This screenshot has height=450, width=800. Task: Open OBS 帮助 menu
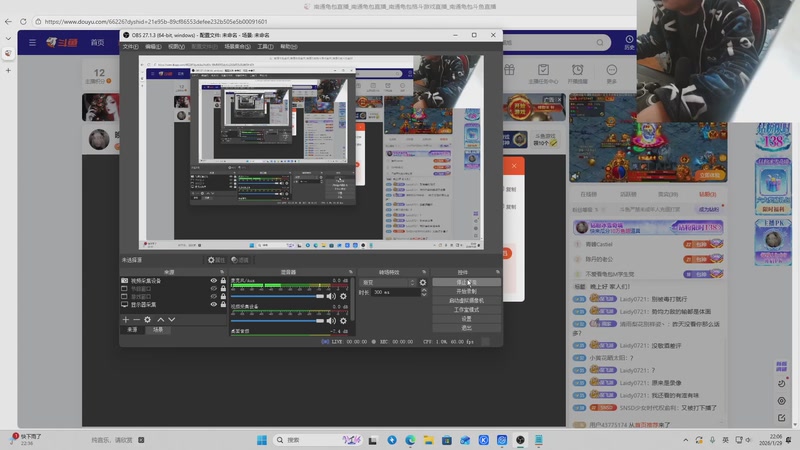point(289,46)
